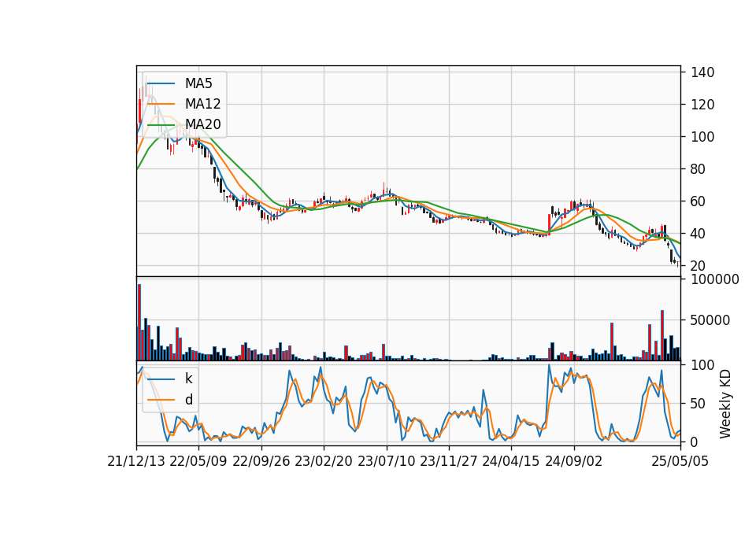This screenshot has width=756, height=543.
Task: Click the MA12 legend label
Action: [x=202, y=104]
